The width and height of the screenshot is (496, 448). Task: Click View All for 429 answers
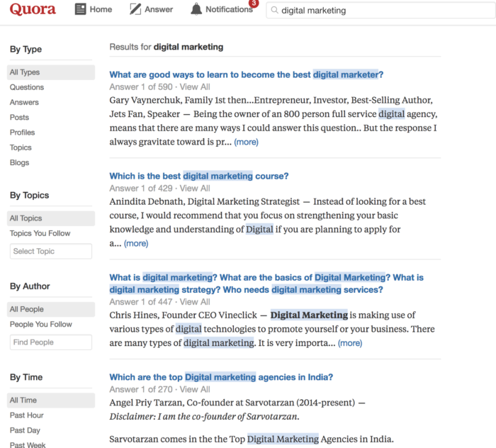[x=195, y=189]
